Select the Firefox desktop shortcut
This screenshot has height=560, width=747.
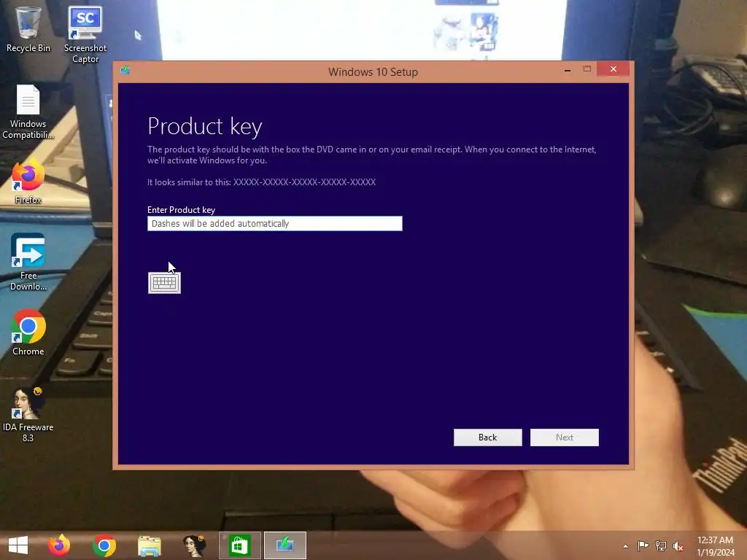pyautogui.click(x=28, y=182)
